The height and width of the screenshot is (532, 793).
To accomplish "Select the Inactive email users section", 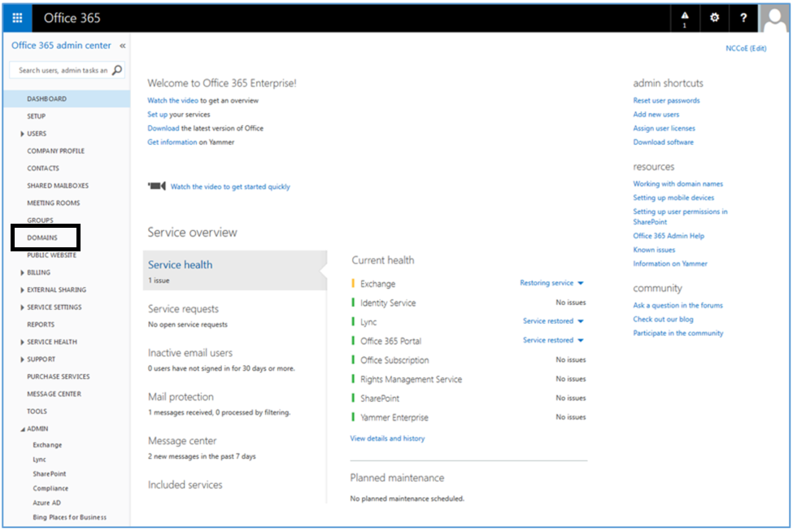I will 190,353.
